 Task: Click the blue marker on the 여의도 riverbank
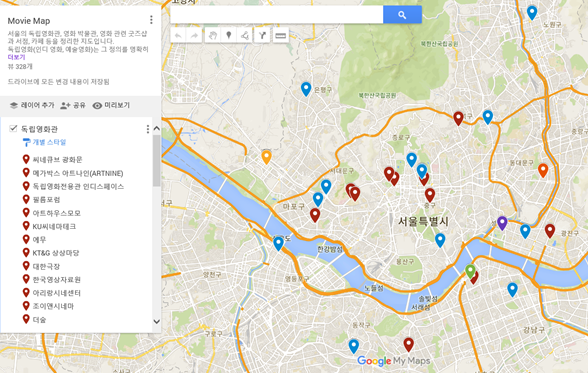(278, 243)
